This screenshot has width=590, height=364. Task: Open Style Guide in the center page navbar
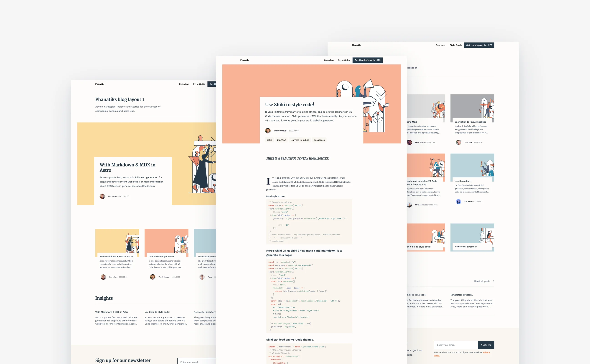click(x=344, y=60)
